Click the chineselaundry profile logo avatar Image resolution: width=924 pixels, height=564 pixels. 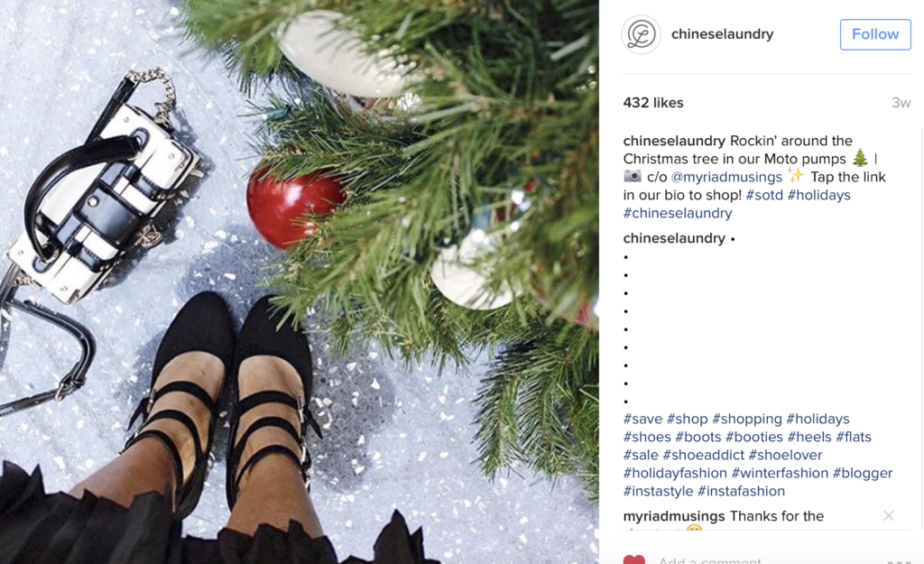pos(642,34)
